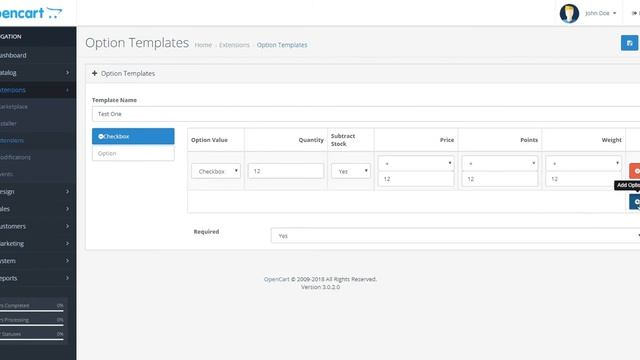Collapse the Extensions menu
Screen dimensions: 640x360
pyautogui.click(x=38, y=90)
